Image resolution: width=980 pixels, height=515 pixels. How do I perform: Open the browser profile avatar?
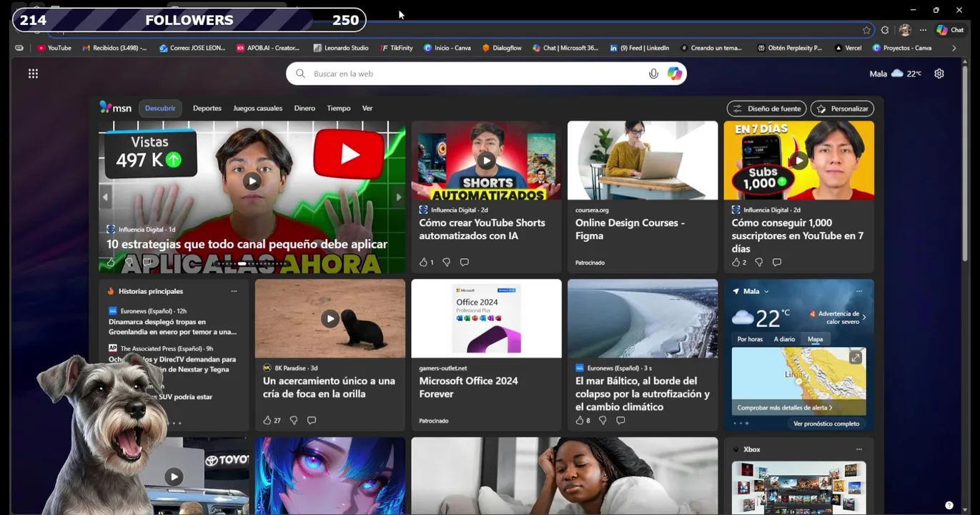905,30
